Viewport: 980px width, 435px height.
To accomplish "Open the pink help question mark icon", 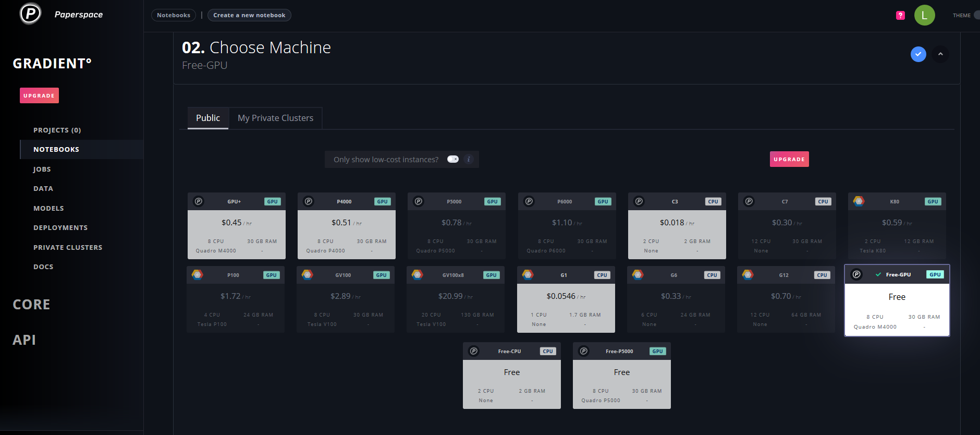I will tap(900, 16).
